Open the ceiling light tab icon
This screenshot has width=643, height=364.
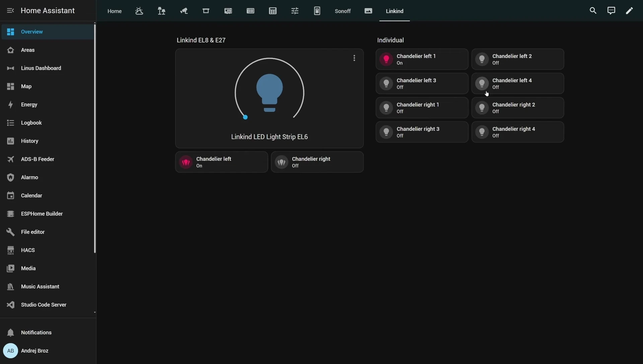click(206, 11)
